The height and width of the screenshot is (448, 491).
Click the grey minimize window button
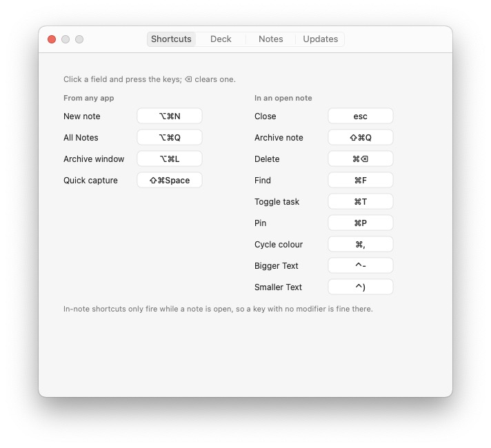(66, 39)
